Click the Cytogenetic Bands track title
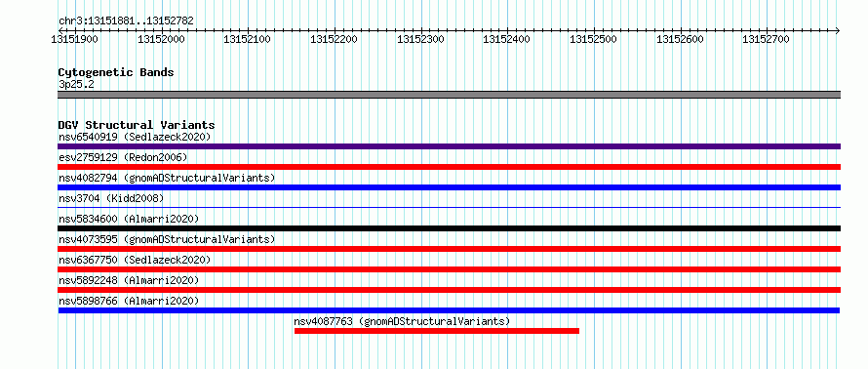The width and height of the screenshot is (868, 369). click(116, 72)
